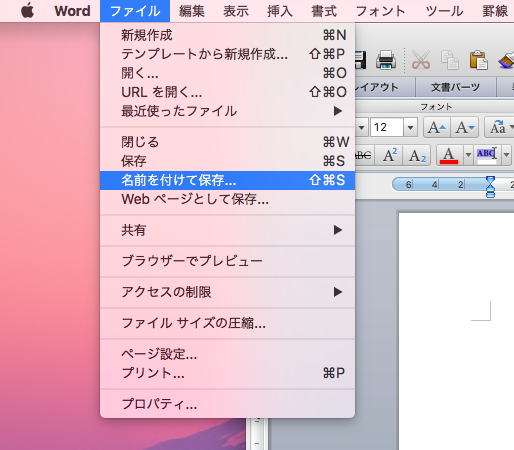514x450 pixels.
Task: Select URL を開く... entry
Action: [227, 92]
